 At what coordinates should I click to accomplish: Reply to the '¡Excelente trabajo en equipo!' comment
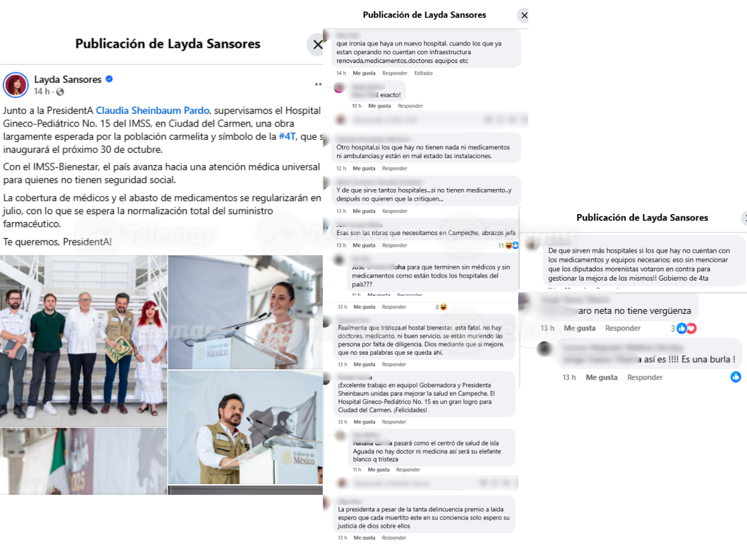pyautogui.click(x=394, y=422)
